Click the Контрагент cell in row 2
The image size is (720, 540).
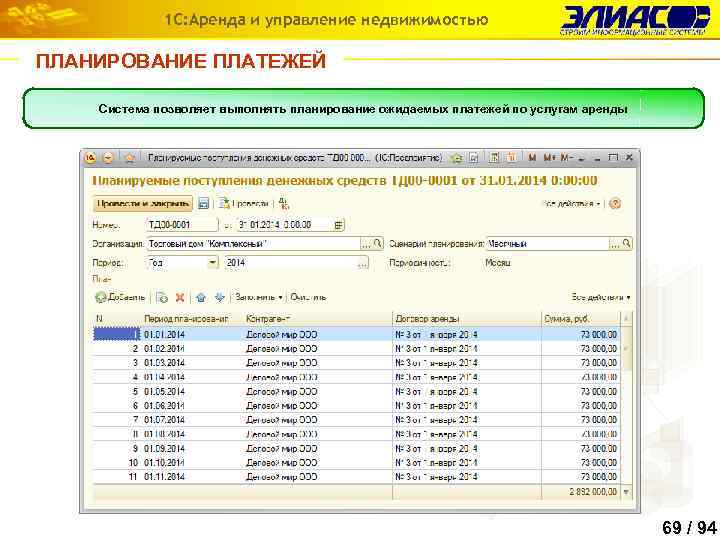(x=318, y=349)
